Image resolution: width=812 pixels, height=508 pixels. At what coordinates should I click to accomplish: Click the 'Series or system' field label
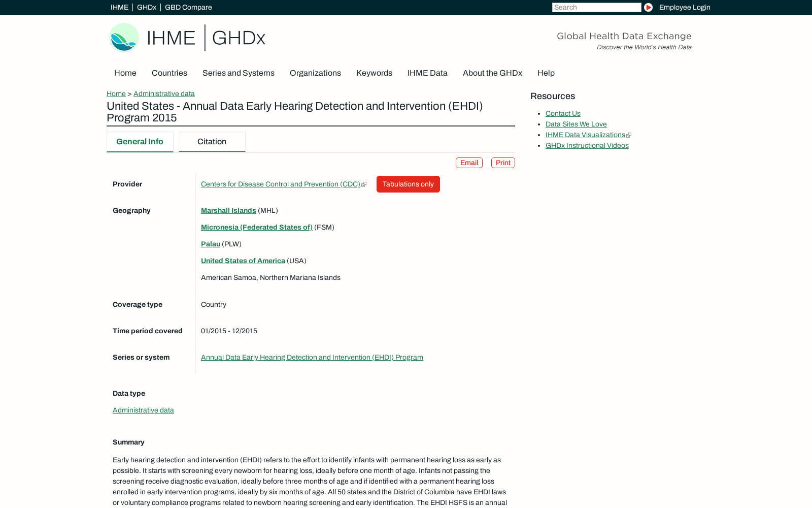click(x=141, y=358)
